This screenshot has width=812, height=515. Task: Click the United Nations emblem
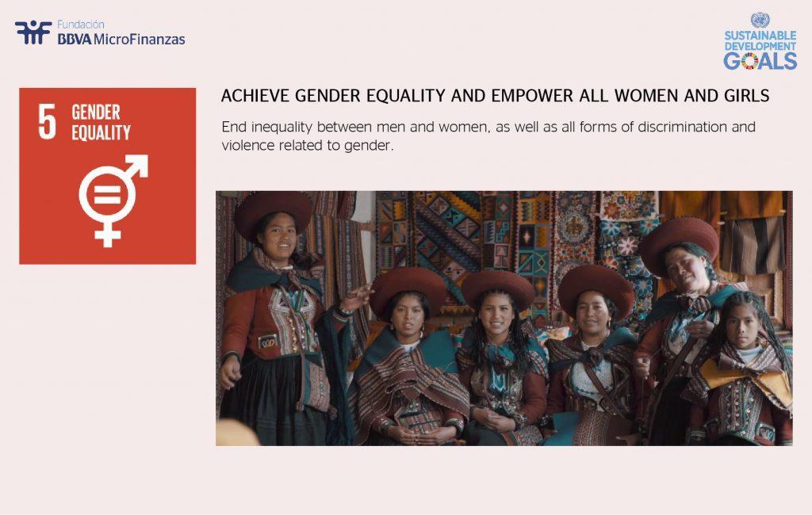[x=760, y=20]
